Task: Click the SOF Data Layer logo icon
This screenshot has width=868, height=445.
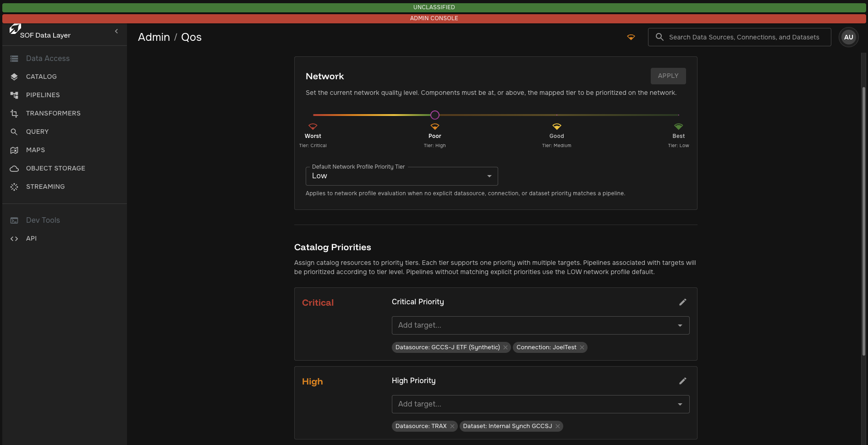Action: click(x=15, y=29)
